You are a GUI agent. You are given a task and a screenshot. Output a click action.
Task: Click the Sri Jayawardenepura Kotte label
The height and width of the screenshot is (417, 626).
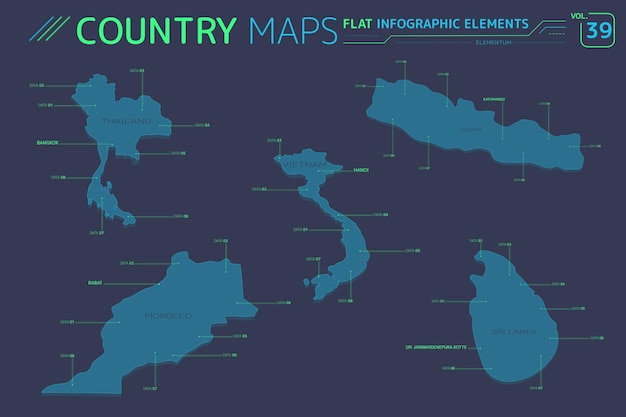coord(434,346)
